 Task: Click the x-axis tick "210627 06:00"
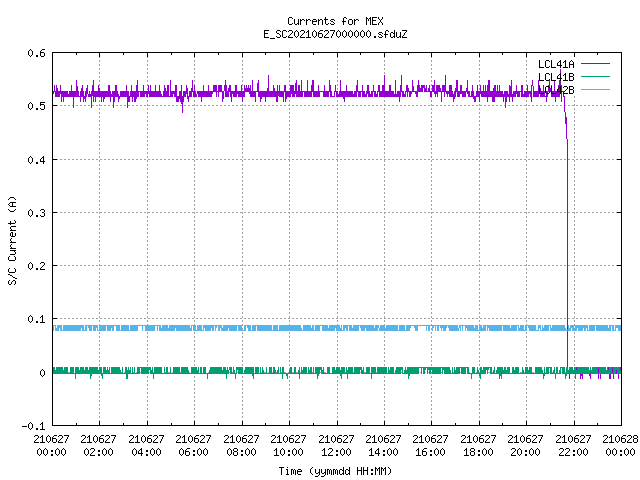coord(193,445)
